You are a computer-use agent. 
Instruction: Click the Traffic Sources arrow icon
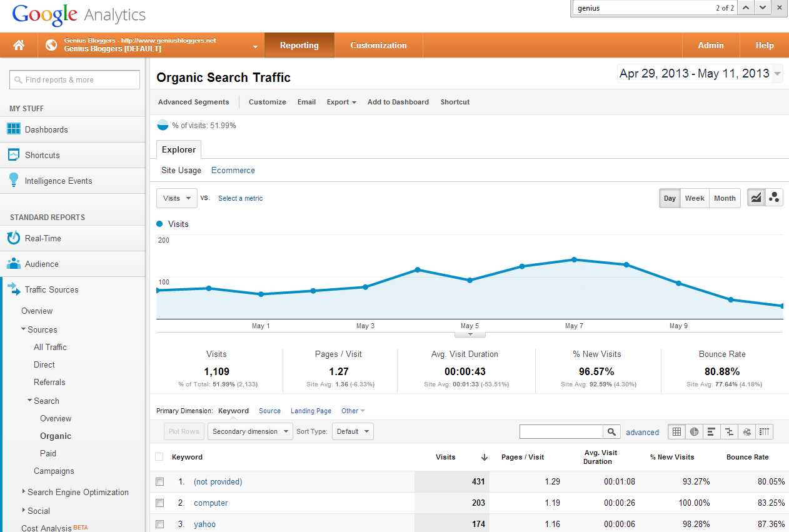tap(14, 289)
